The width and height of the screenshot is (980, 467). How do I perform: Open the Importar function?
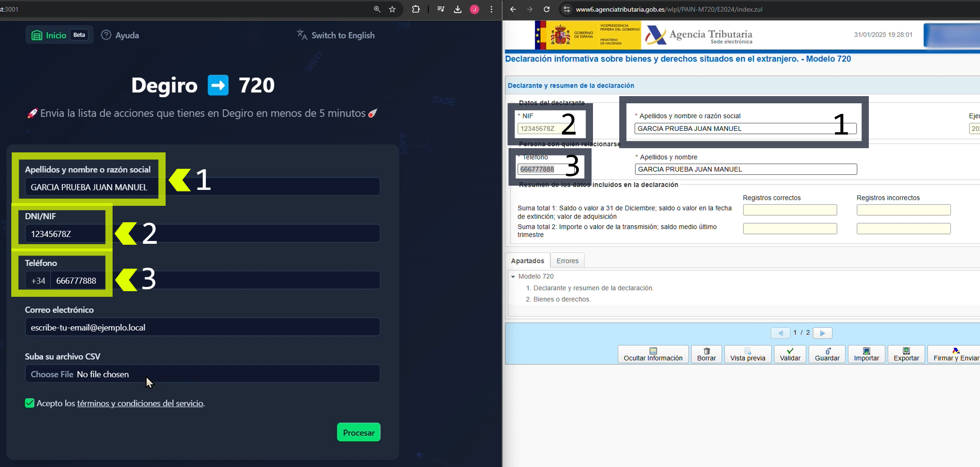click(866, 354)
